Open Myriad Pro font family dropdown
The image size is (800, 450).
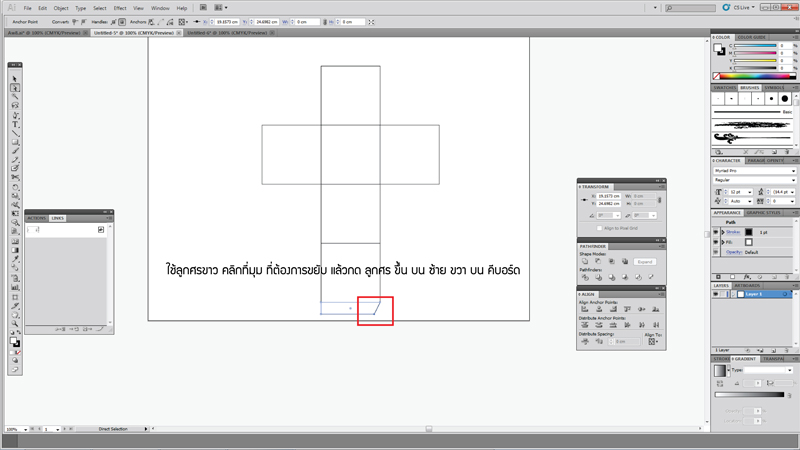(x=793, y=171)
